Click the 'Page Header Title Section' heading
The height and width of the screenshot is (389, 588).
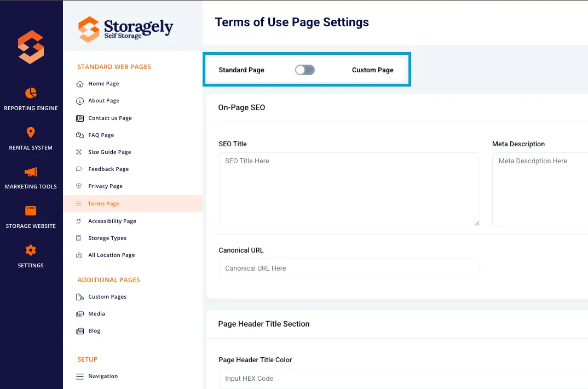(264, 324)
